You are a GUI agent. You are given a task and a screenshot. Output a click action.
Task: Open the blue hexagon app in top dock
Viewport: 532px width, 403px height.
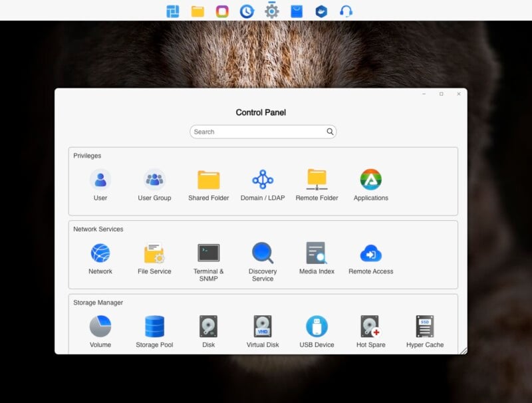(x=321, y=11)
